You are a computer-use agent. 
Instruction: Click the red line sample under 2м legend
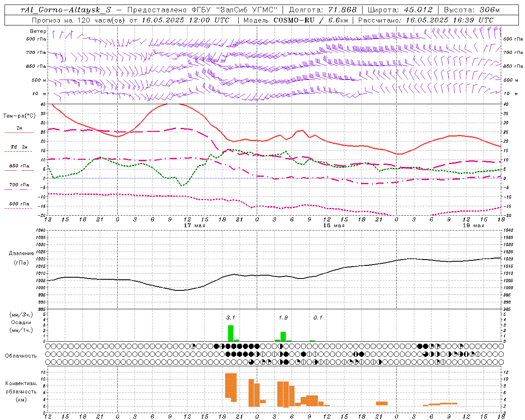click(x=19, y=132)
